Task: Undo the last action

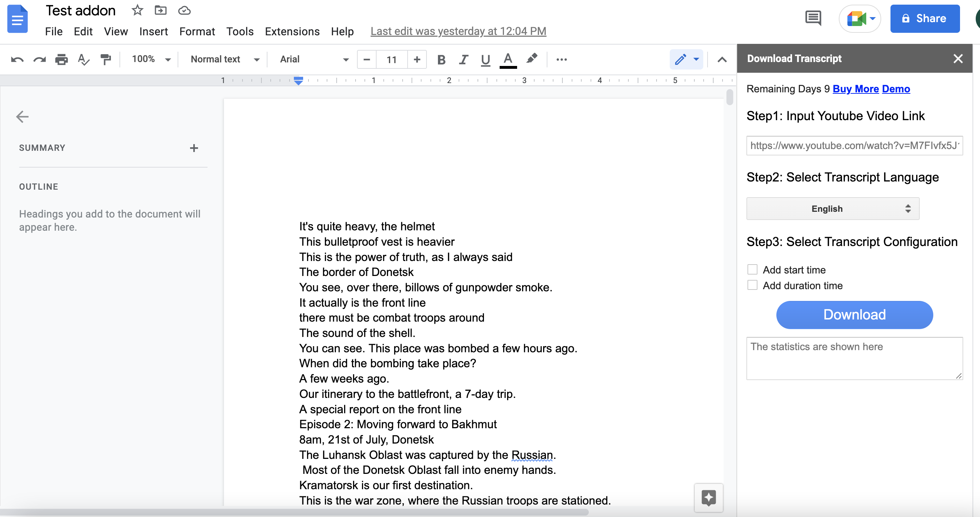Action: click(x=17, y=59)
